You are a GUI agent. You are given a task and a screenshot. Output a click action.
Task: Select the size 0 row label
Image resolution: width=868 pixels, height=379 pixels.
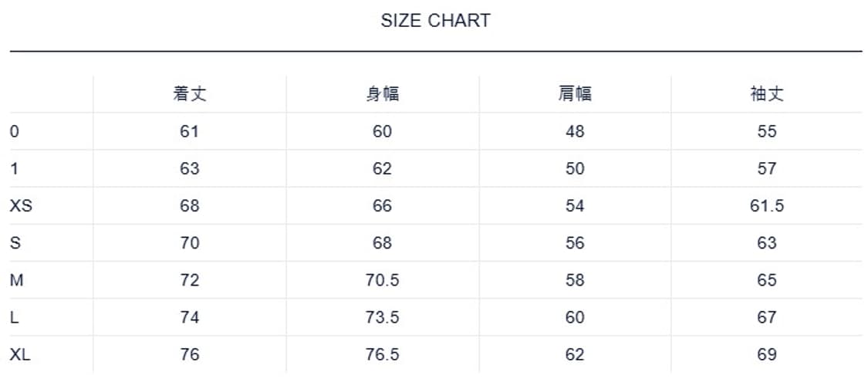coord(15,132)
